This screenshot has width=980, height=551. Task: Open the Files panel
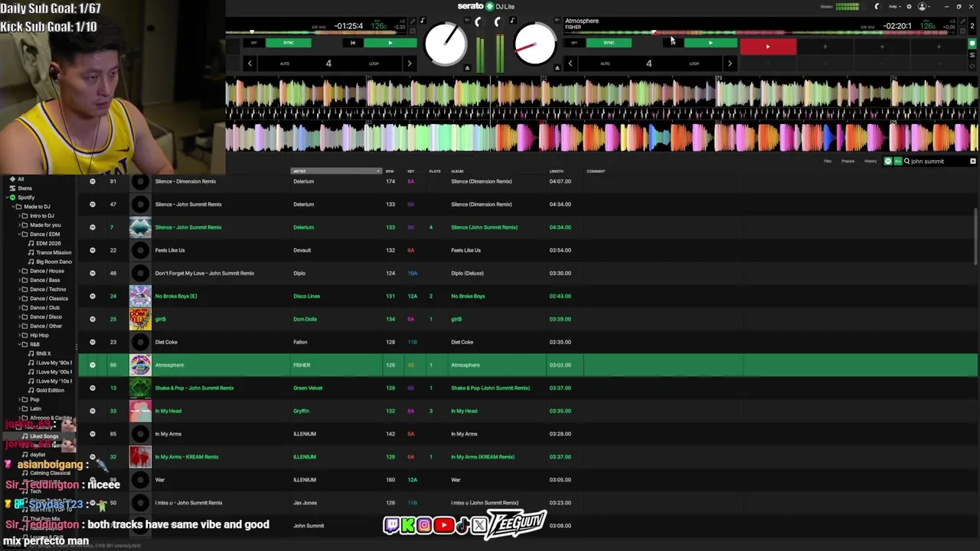[828, 161]
